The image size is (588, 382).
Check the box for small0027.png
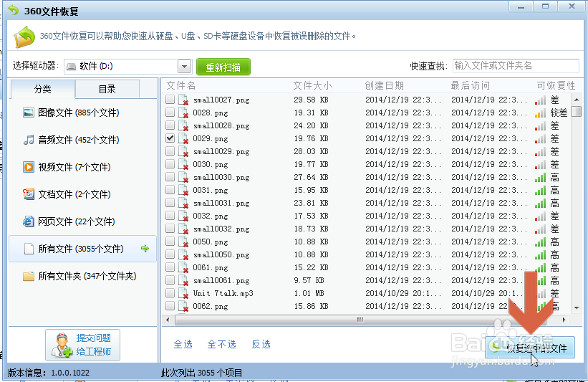tap(170, 99)
